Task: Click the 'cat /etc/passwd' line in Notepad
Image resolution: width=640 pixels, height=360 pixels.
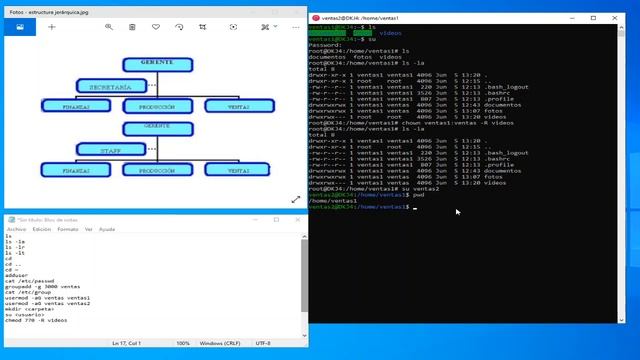Action: pyautogui.click(x=29, y=281)
